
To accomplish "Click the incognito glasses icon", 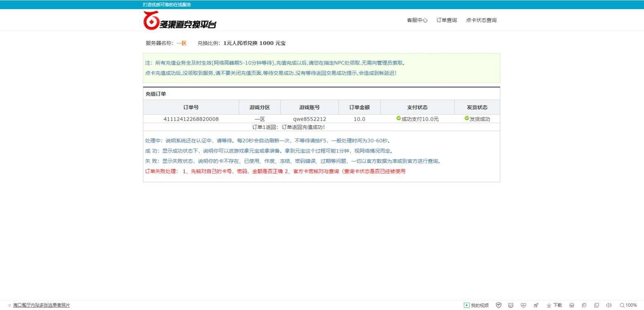I will point(572,305).
